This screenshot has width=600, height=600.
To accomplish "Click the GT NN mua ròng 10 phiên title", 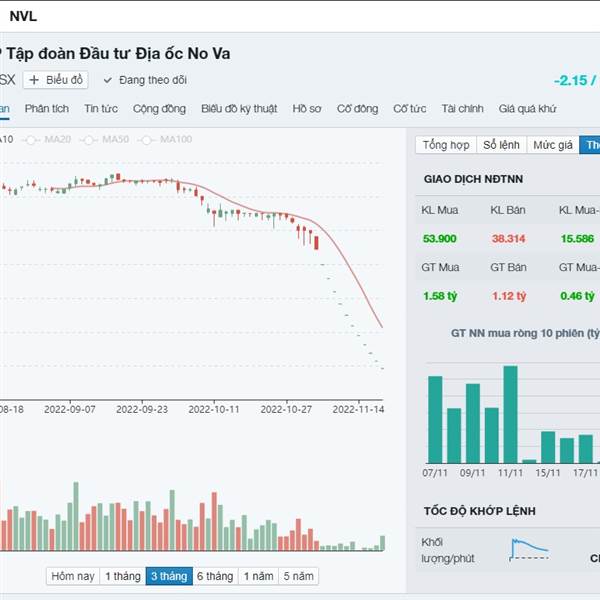I will [525, 333].
